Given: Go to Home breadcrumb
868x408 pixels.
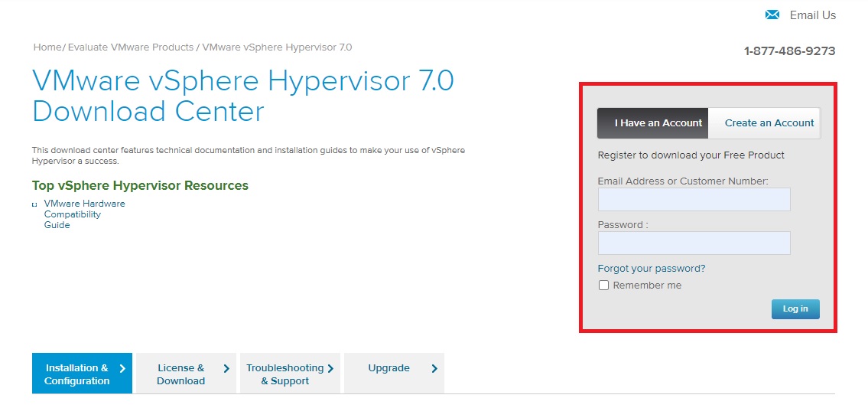Looking at the screenshot, I should tap(47, 47).
